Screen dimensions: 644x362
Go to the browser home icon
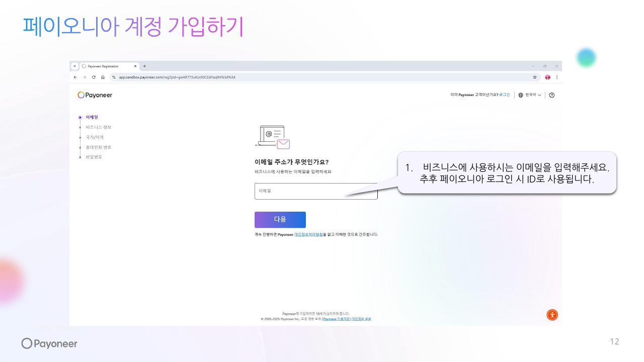(103, 77)
